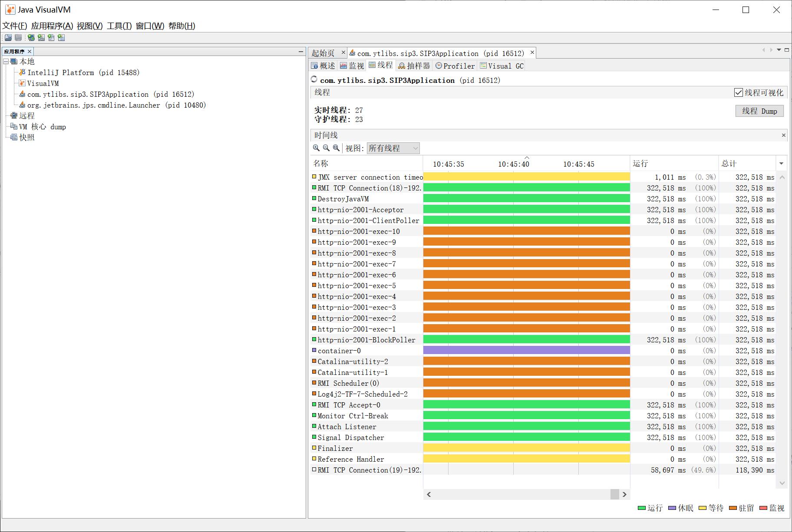Switch to the 抽样器 sampler subtab
This screenshot has width=792, height=532.
(414, 66)
